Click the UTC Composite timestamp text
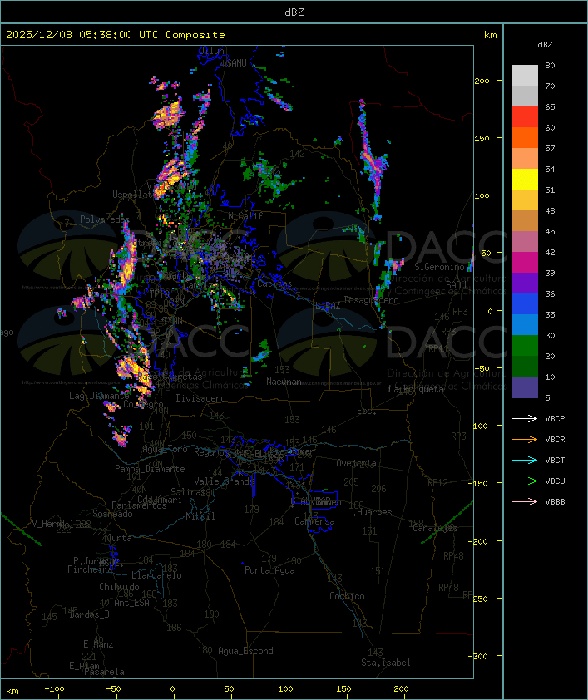This screenshot has width=588, height=700. (116, 35)
